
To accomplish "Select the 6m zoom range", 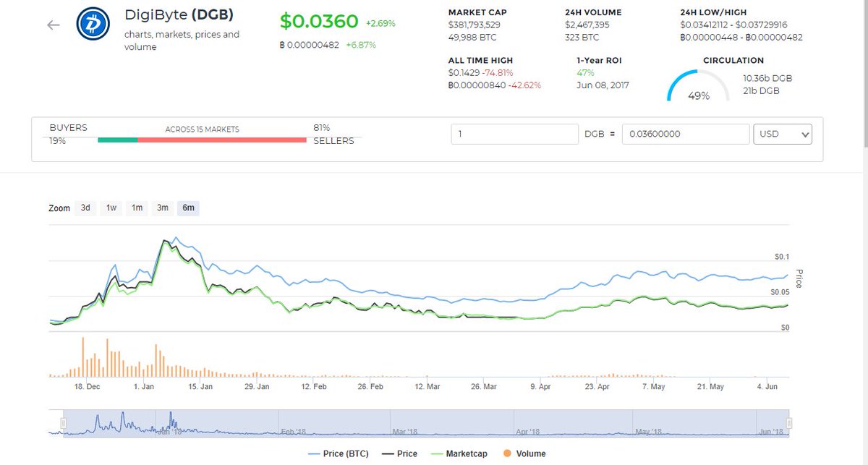I will [189, 208].
